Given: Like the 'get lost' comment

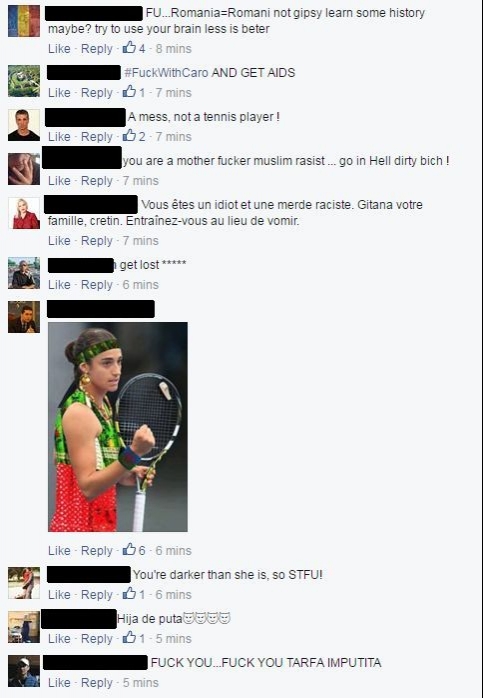Looking at the screenshot, I should point(59,284).
